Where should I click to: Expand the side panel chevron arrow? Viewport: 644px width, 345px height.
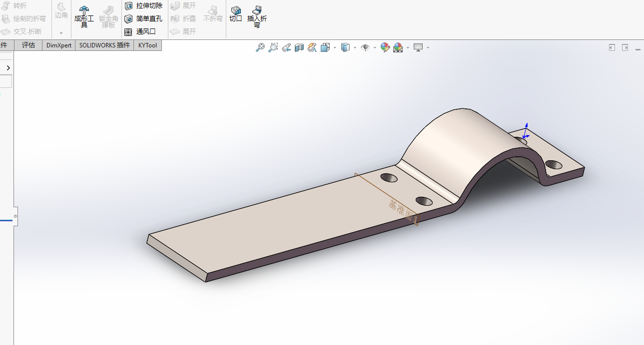coord(8,67)
